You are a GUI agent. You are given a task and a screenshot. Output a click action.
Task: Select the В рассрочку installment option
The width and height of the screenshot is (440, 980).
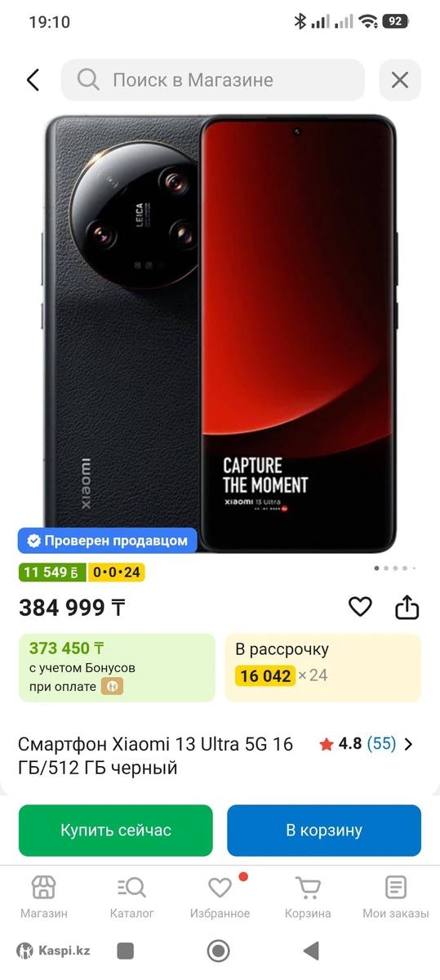(x=323, y=667)
